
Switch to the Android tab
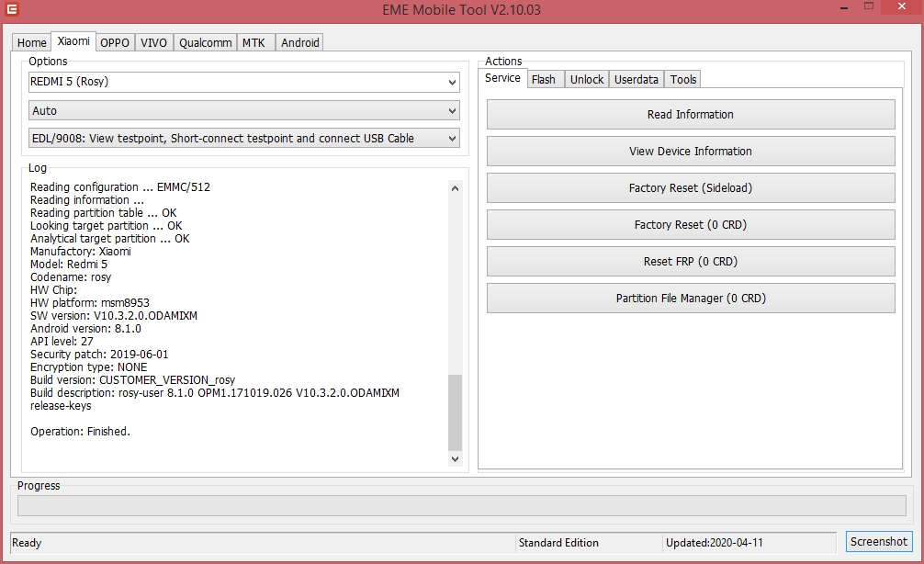pos(300,42)
